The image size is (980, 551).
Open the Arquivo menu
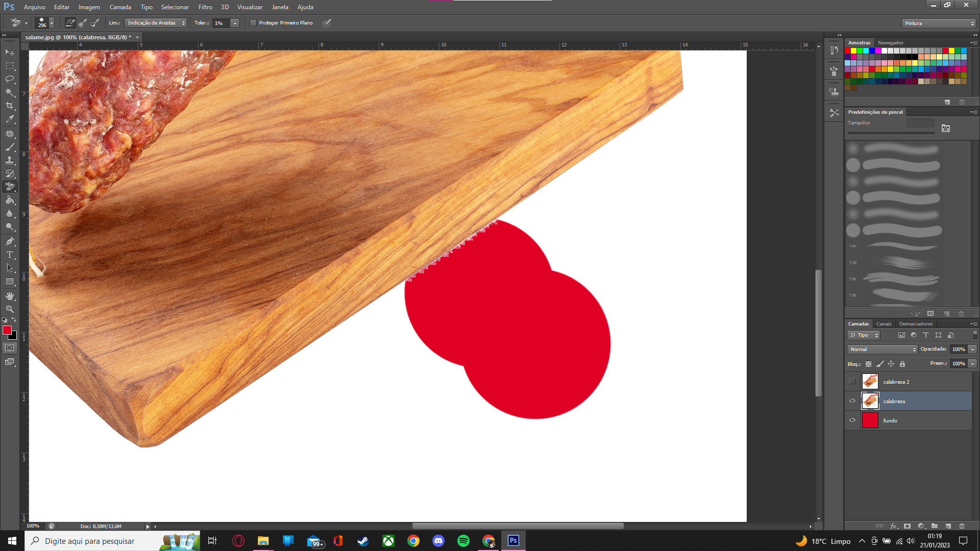[x=35, y=7]
